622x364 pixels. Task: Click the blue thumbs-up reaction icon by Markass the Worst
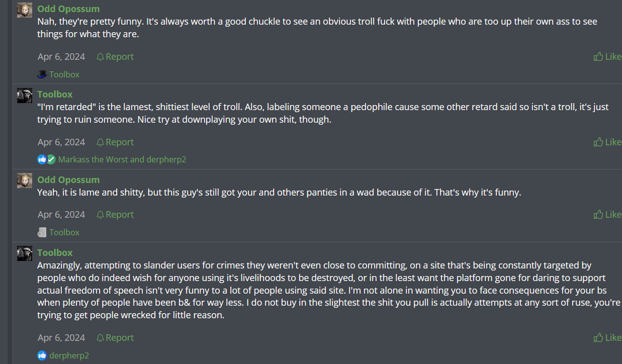tap(42, 159)
